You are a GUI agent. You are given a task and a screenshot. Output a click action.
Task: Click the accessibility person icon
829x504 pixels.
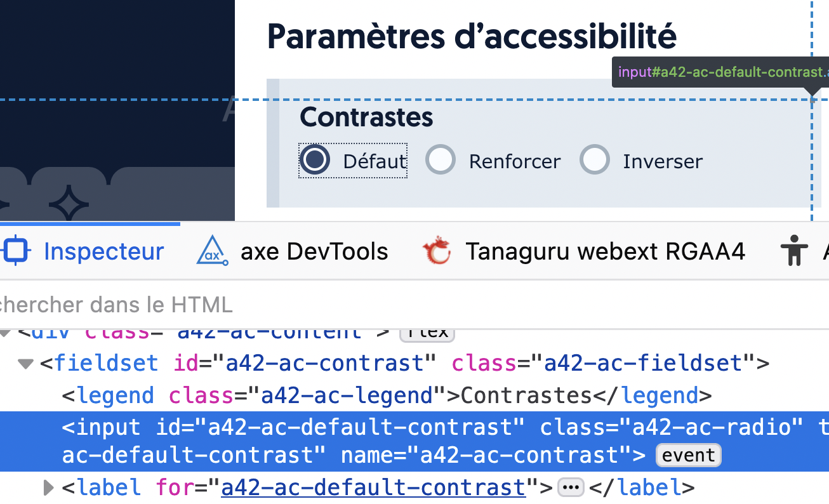(793, 251)
